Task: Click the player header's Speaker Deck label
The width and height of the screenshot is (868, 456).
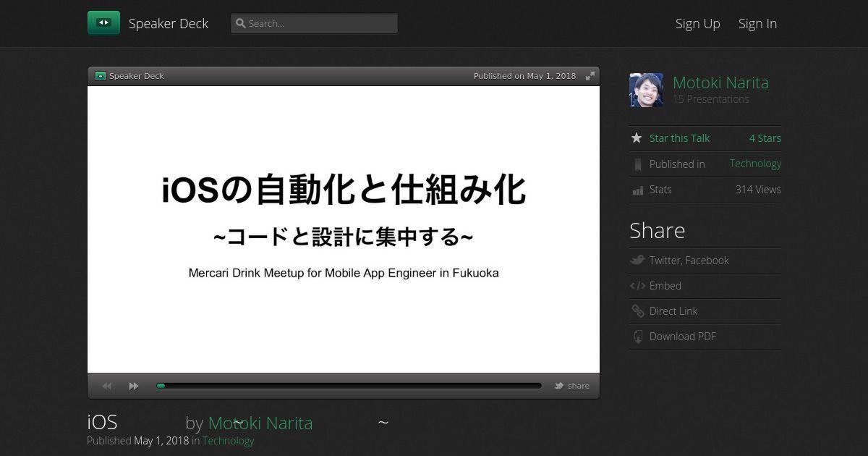Action: pos(136,76)
